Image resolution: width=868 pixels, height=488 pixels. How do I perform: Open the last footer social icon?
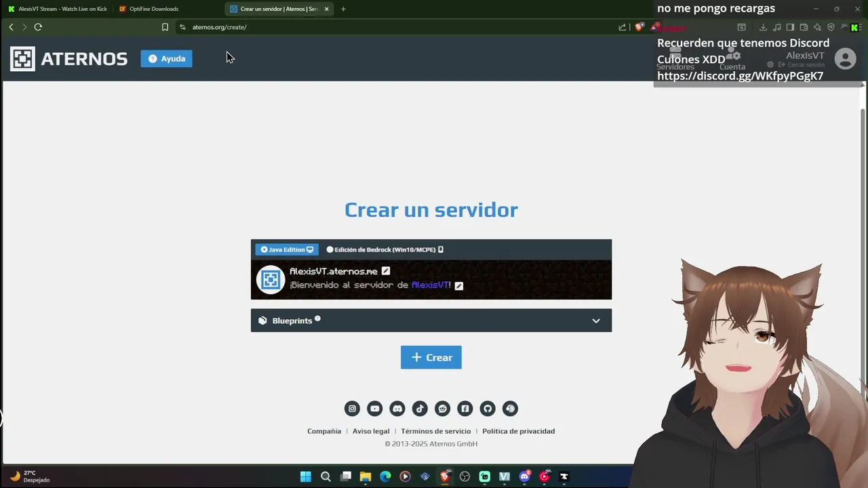click(510, 408)
